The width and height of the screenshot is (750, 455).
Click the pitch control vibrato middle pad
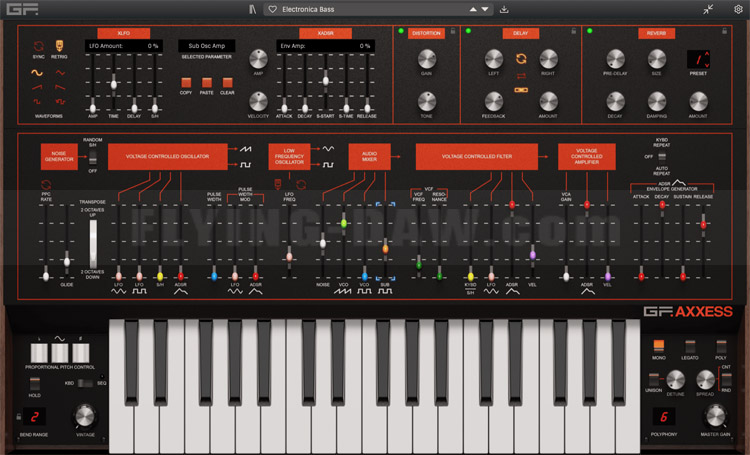click(60, 353)
